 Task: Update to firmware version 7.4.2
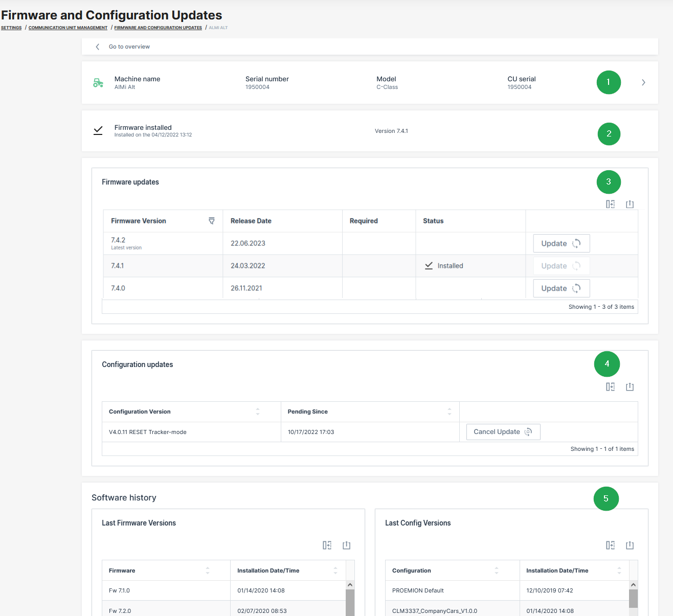coord(561,243)
